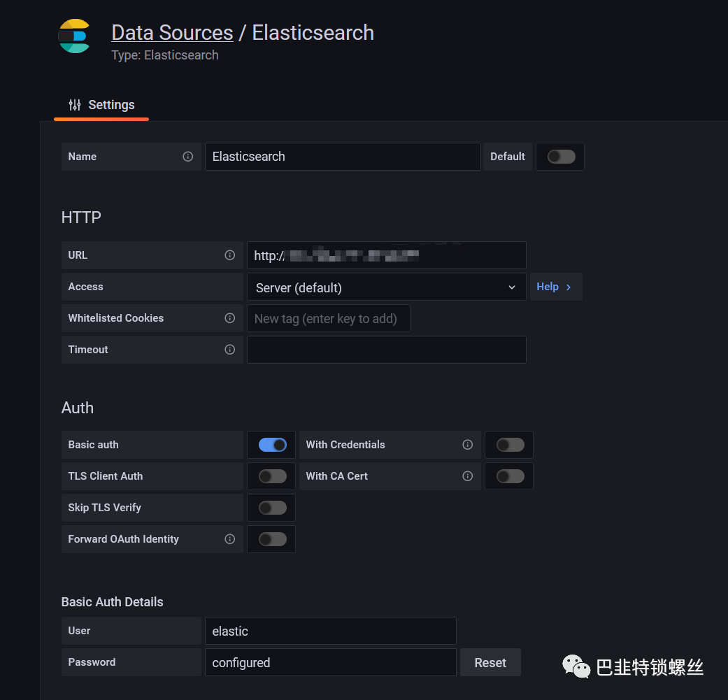Click the 'Type: Elasticsearch' subtitle text

coord(165,55)
